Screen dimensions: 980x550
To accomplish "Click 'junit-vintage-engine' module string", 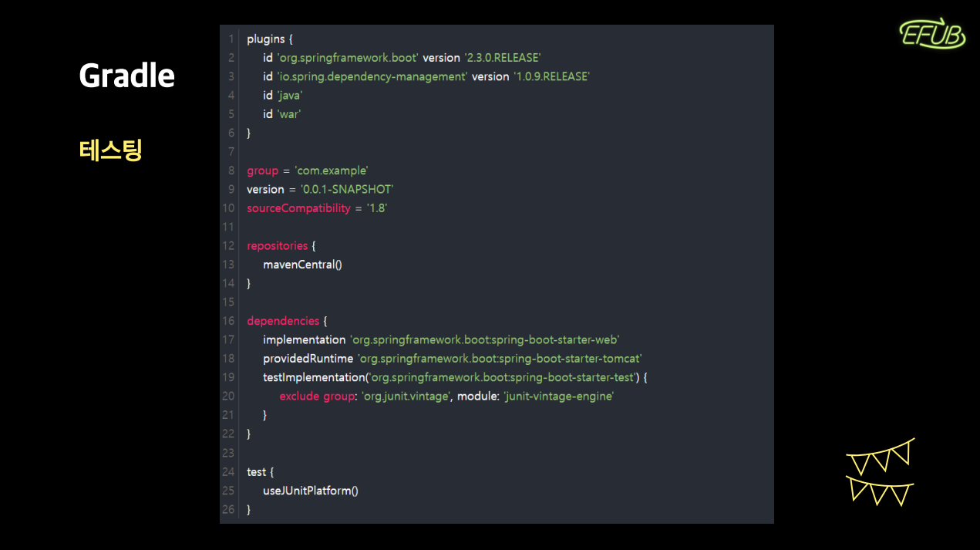I will click(559, 396).
